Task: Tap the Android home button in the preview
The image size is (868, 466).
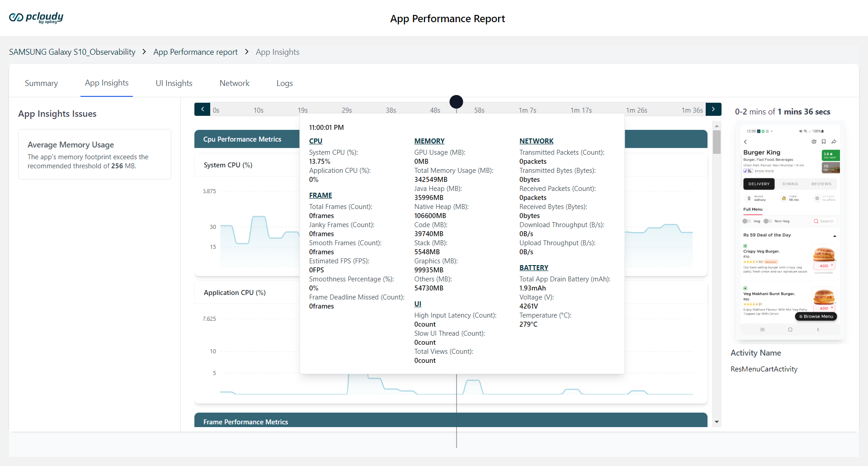Action: (x=790, y=330)
